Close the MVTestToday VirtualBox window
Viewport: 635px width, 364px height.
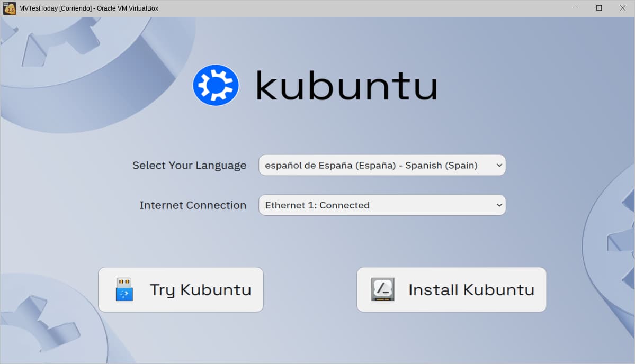pyautogui.click(x=623, y=8)
